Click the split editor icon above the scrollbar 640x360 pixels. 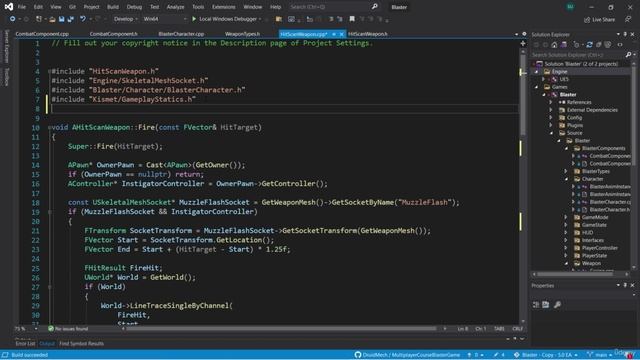coord(523,43)
